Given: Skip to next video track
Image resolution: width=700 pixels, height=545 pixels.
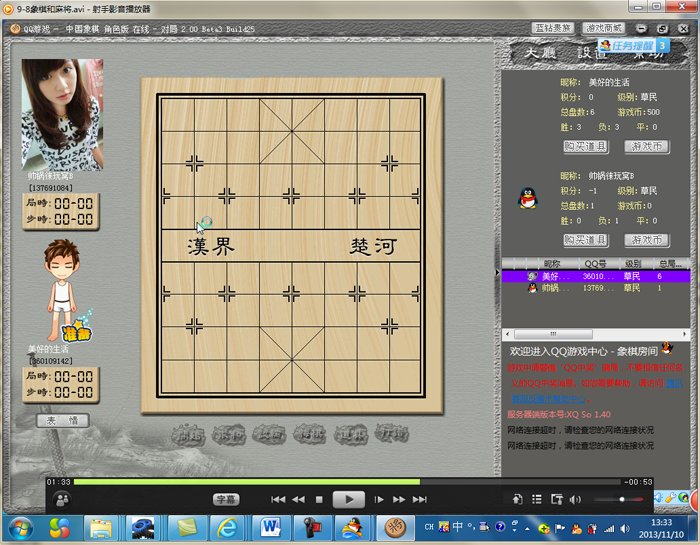Looking at the screenshot, I should click(x=420, y=499).
